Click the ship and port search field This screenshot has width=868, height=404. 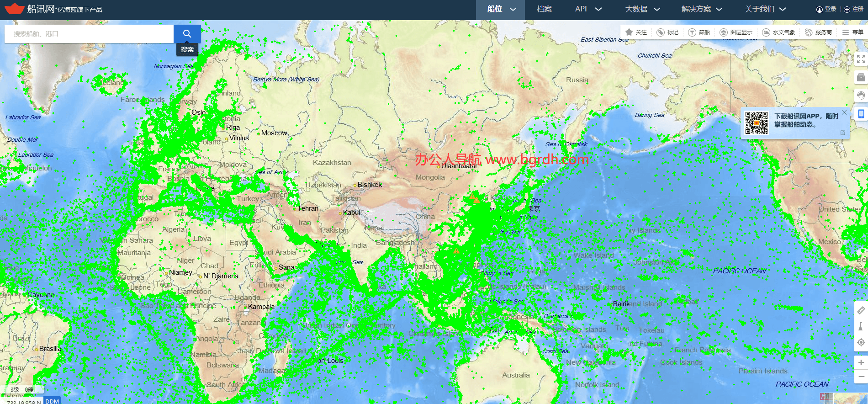click(x=89, y=34)
